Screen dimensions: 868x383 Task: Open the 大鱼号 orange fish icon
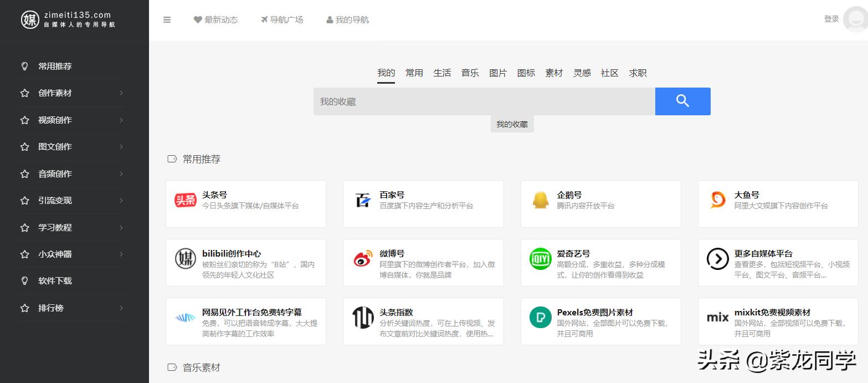(718, 200)
